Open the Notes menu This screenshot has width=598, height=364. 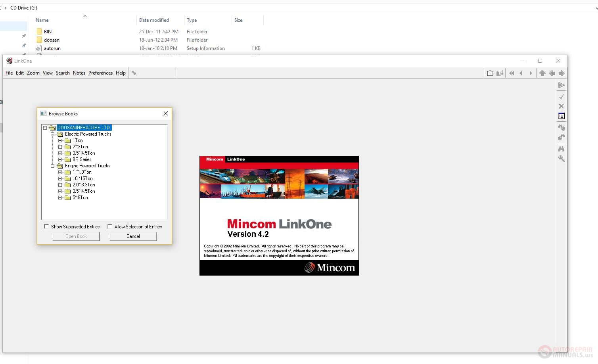[x=79, y=73]
